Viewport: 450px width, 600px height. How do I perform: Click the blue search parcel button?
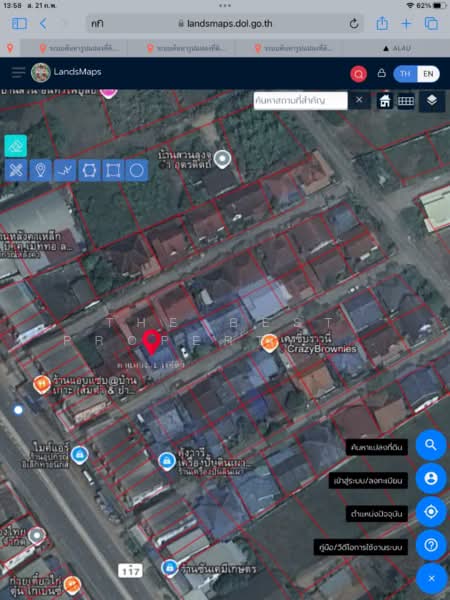pyautogui.click(x=431, y=445)
